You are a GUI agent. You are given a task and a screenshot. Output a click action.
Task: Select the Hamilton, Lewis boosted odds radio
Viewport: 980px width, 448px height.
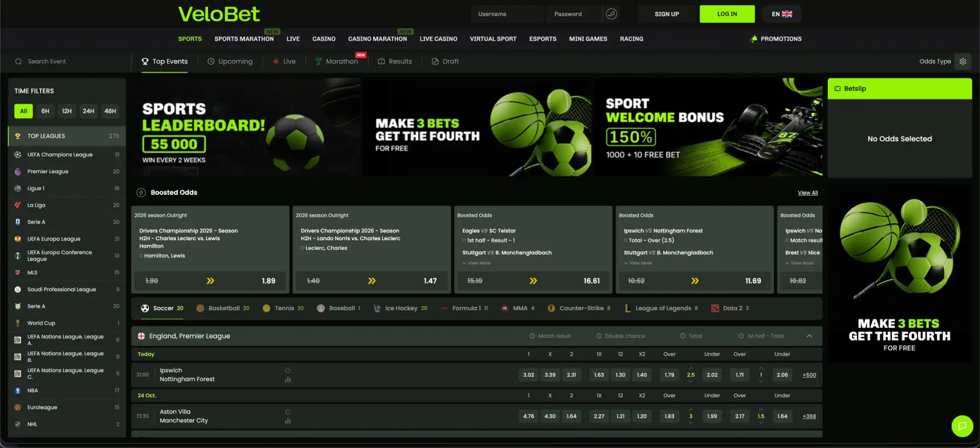(x=141, y=256)
